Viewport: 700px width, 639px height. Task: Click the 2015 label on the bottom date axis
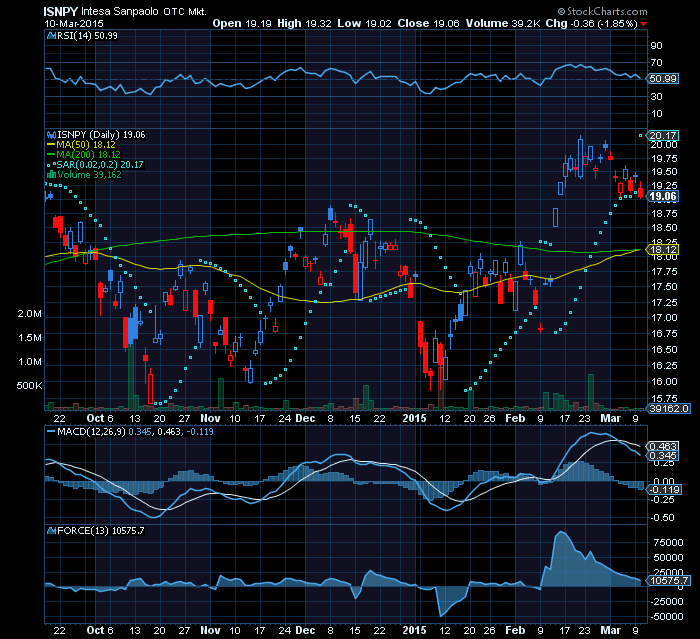tap(414, 630)
